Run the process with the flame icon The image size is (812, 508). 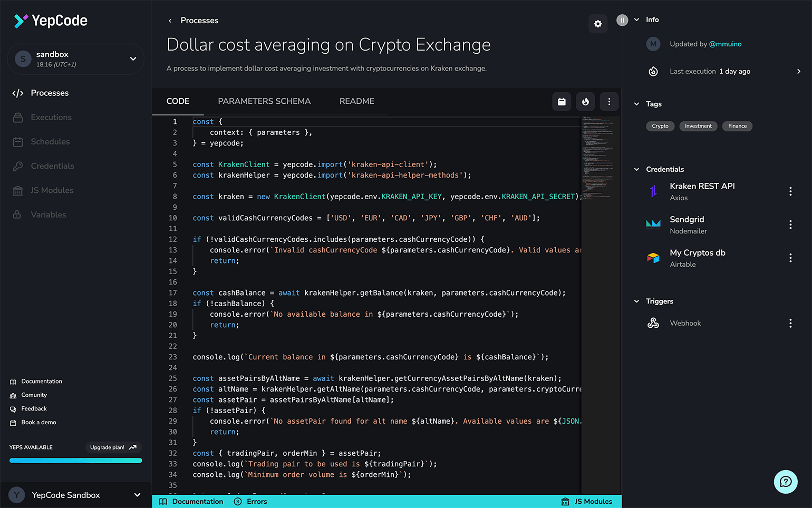pyautogui.click(x=585, y=101)
